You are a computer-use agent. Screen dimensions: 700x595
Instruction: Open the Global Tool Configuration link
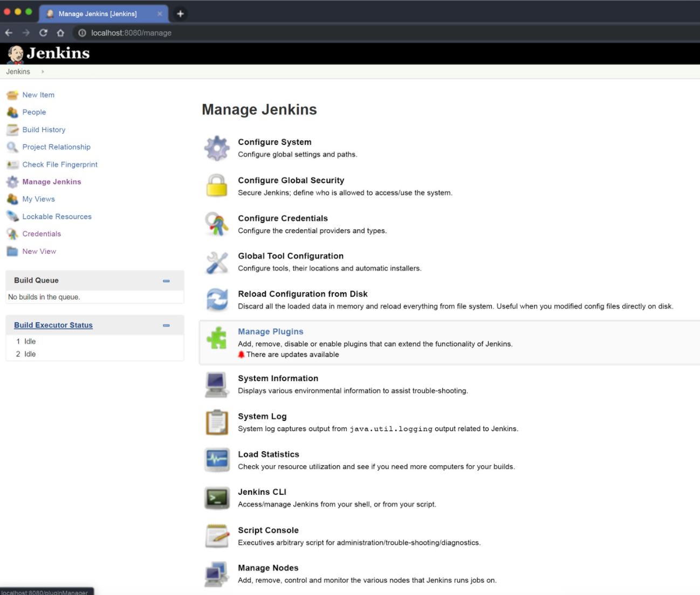point(291,256)
